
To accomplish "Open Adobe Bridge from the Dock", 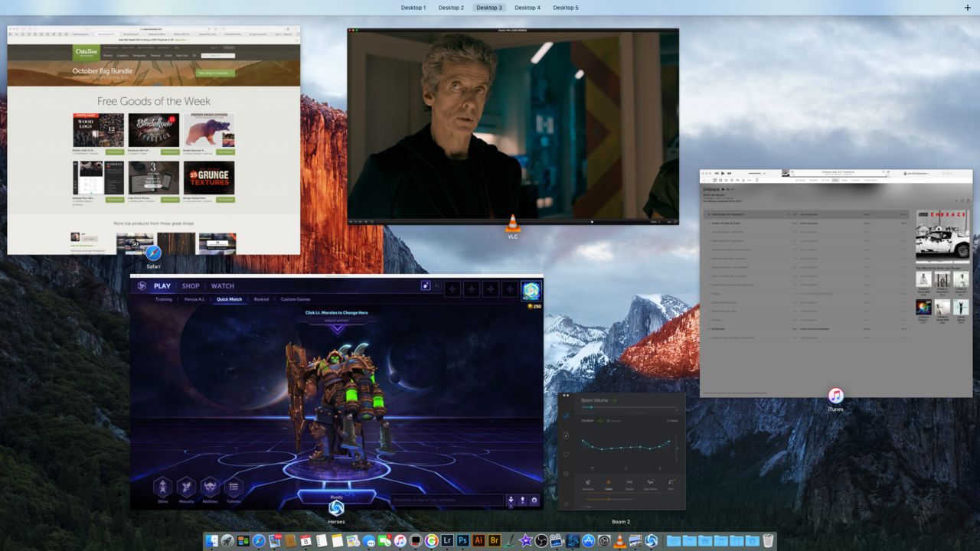I will (494, 541).
